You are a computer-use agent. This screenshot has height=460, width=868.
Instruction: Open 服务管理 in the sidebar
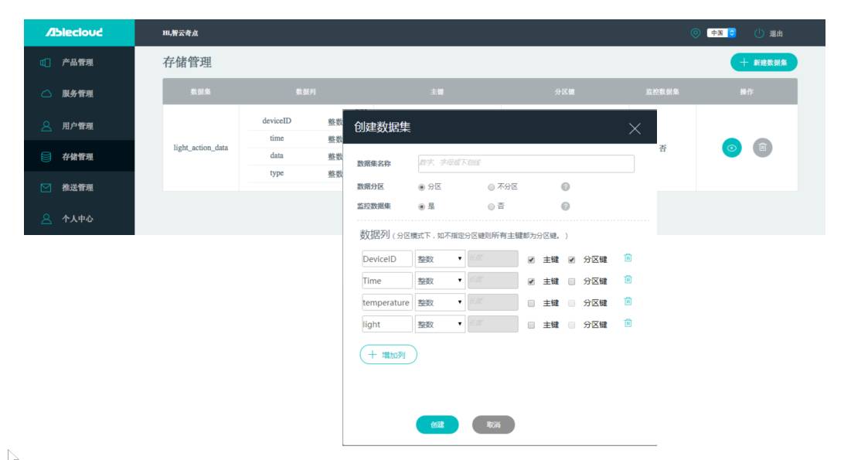(79, 94)
